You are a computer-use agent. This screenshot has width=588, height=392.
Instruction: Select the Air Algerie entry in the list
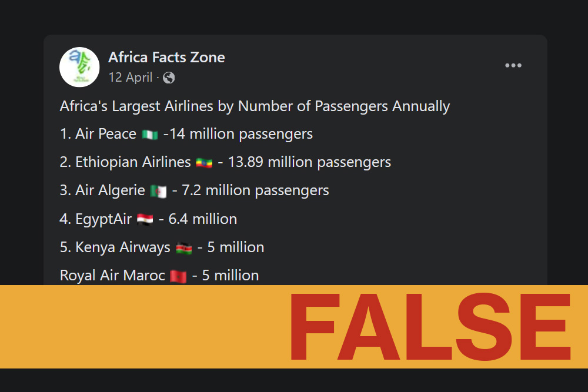click(x=194, y=190)
